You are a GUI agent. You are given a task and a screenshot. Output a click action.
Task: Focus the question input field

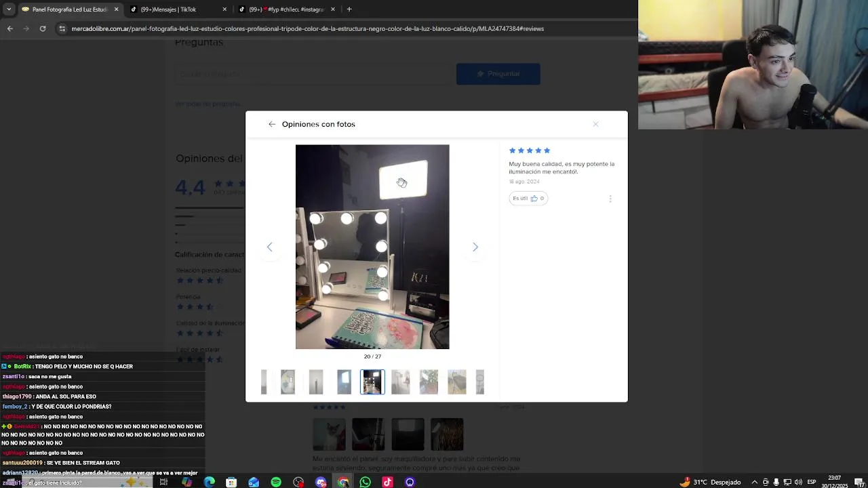pos(314,74)
